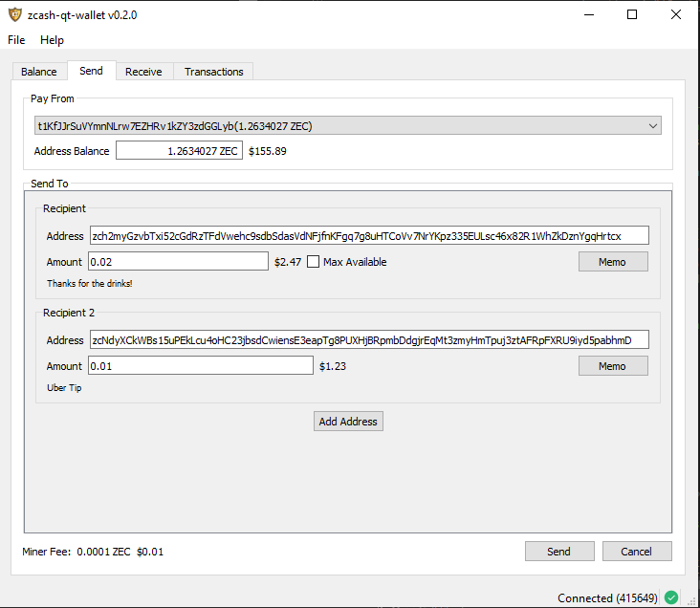Click the Connected (415649) status text
This screenshot has height=608, width=700.
(x=607, y=597)
